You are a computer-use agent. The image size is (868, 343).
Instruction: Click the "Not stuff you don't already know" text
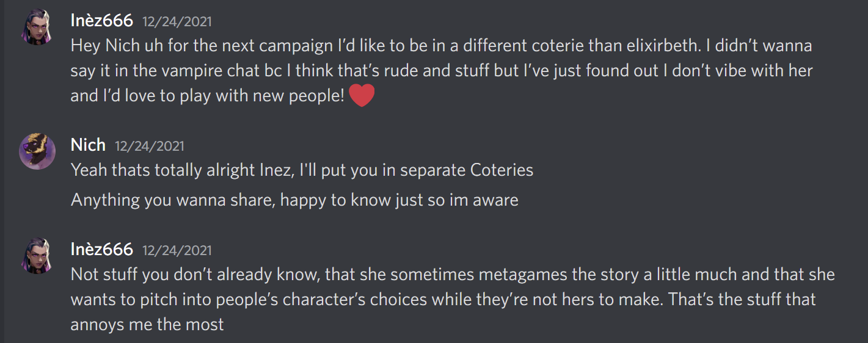pos(195,275)
